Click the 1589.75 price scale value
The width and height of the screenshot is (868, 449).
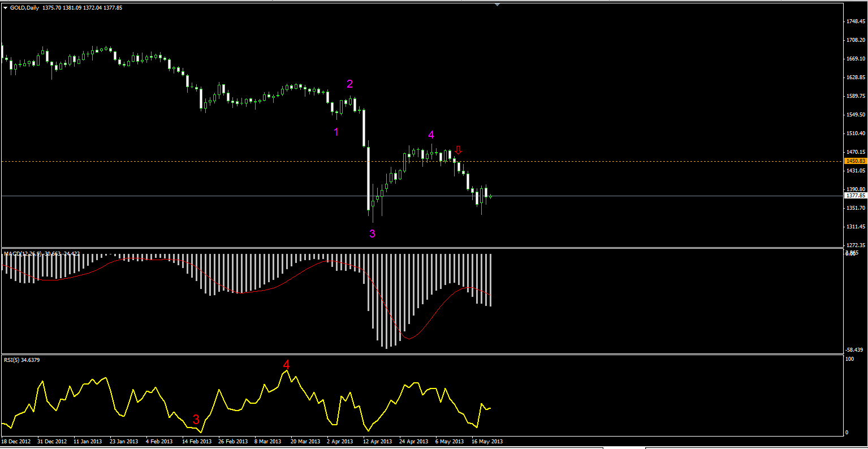point(856,96)
